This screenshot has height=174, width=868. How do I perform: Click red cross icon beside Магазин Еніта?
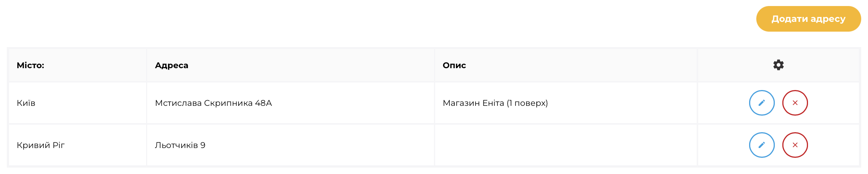[795, 103]
